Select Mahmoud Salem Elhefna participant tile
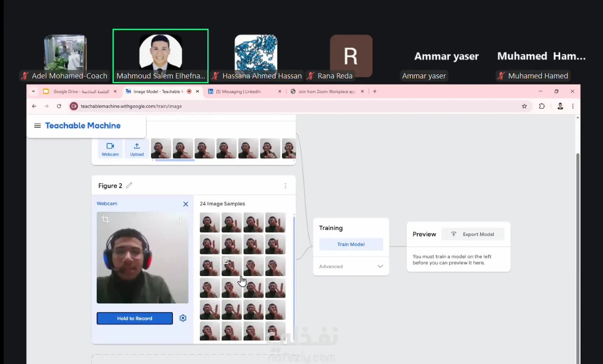 (x=160, y=56)
